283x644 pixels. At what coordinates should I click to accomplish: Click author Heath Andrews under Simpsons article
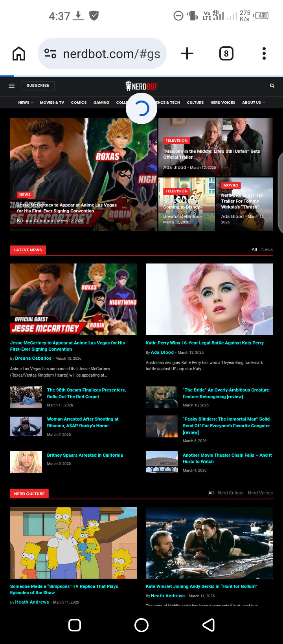click(x=32, y=602)
